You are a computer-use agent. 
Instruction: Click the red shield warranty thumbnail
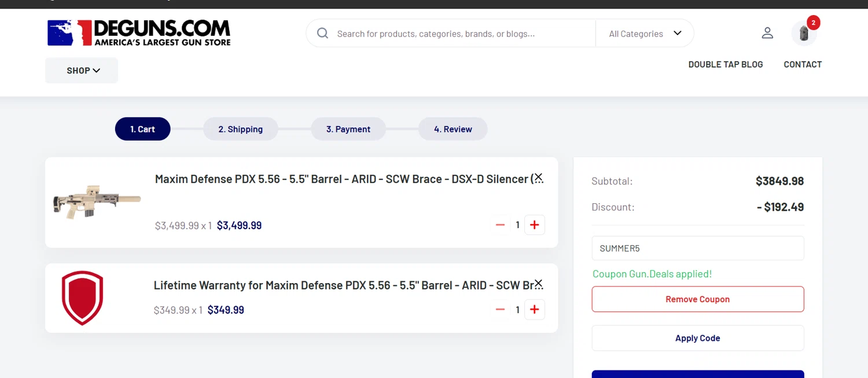point(82,298)
